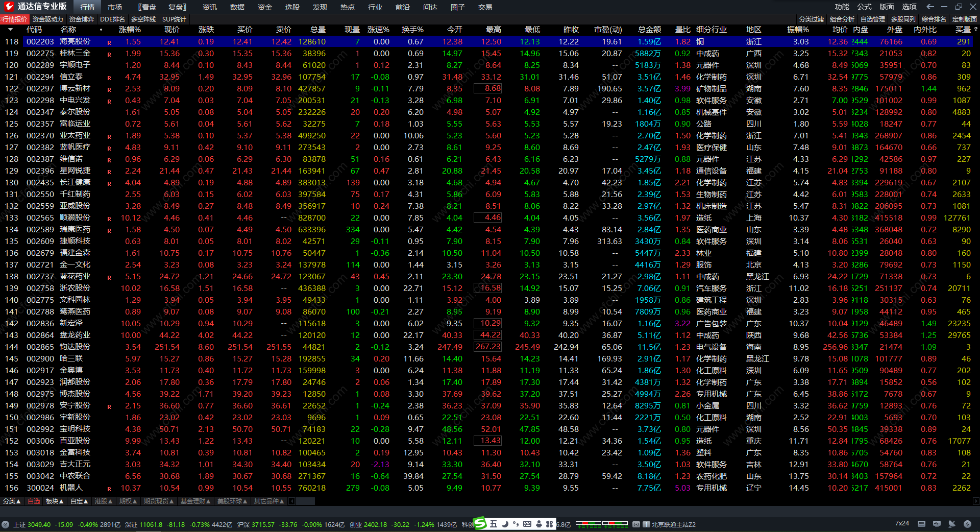This screenshot has height=532, width=980.
Task: Click the 组合分析 button
Action: tap(842, 19)
